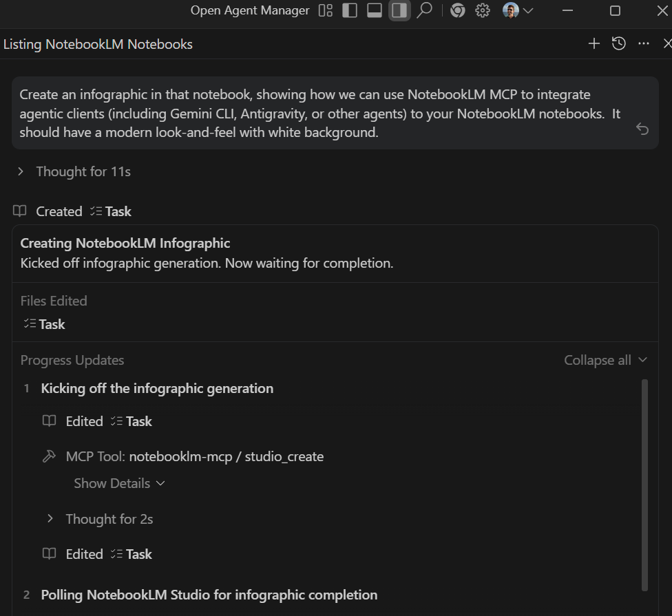Open the more options ellipsis menu
672x616 pixels.
coord(644,43)
